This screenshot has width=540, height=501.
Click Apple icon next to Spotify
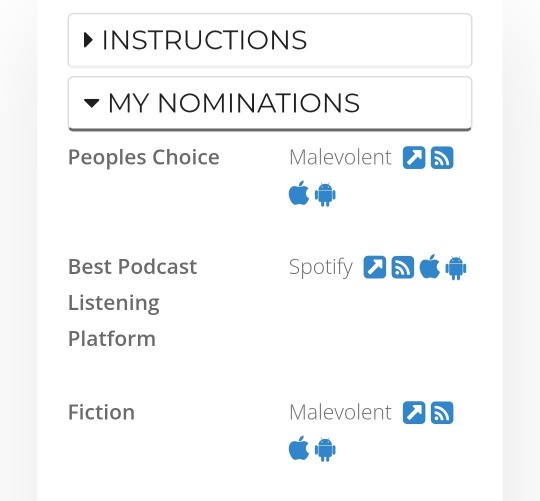pos(429,266)
